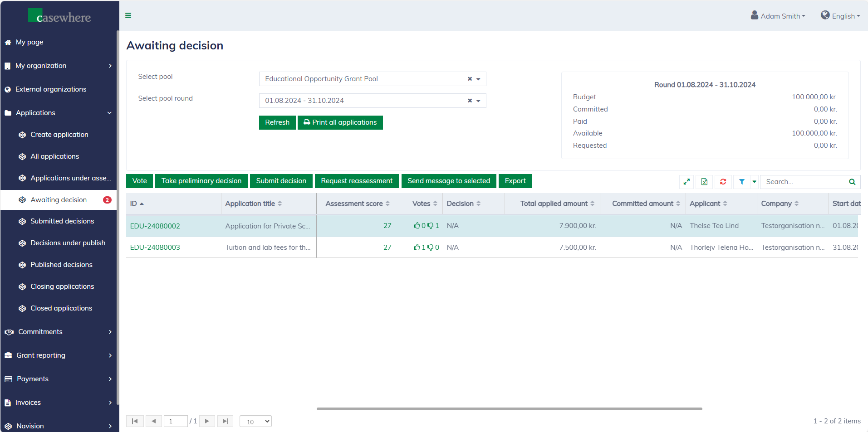Open Submitted decisions in the sidebar
The height and width of the screenshot is (432, 868).
point(62,221)
